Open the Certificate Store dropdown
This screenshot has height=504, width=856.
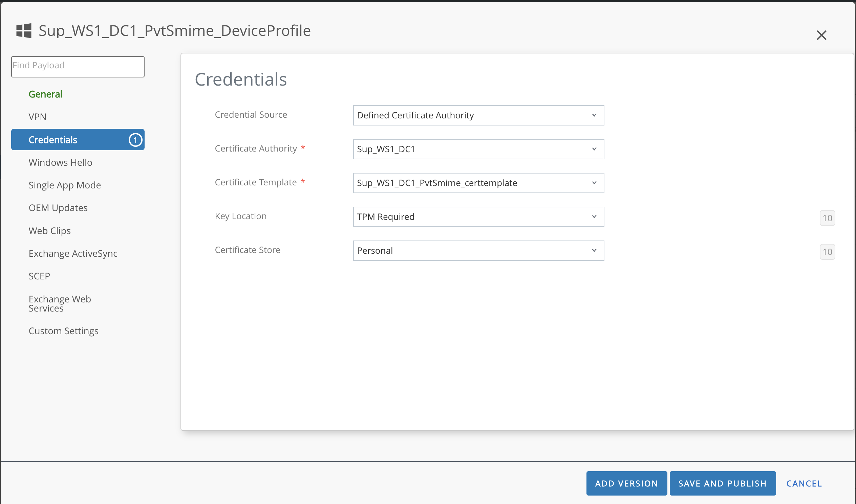[478, 251]
